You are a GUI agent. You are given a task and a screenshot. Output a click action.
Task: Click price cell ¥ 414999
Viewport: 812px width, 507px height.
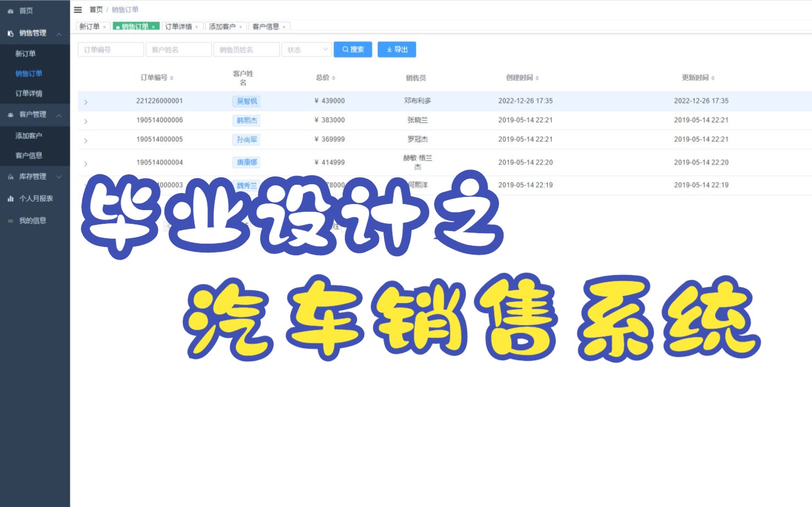pos(330,162)
